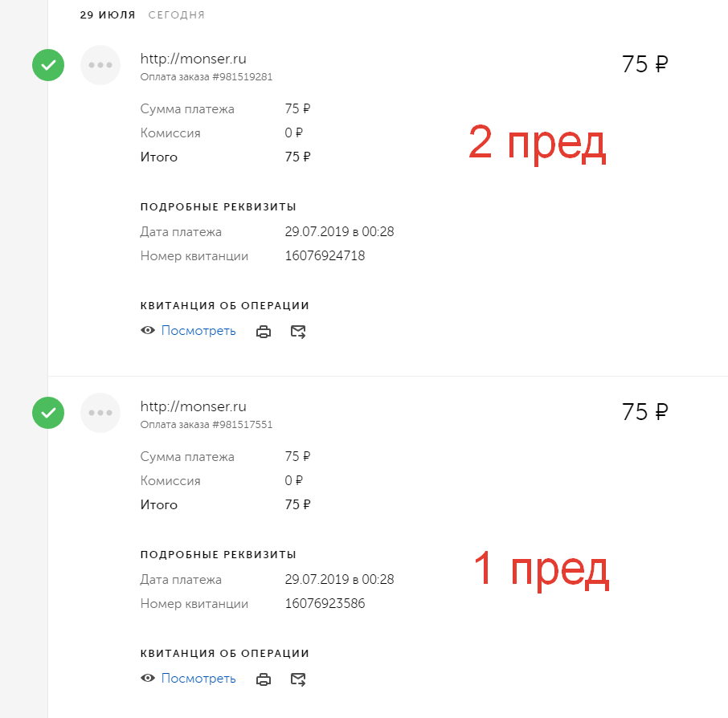Open Посмотреть link for receipt 16076924718
The width and height of the screenshot is (728, 718).
[198, 331]
